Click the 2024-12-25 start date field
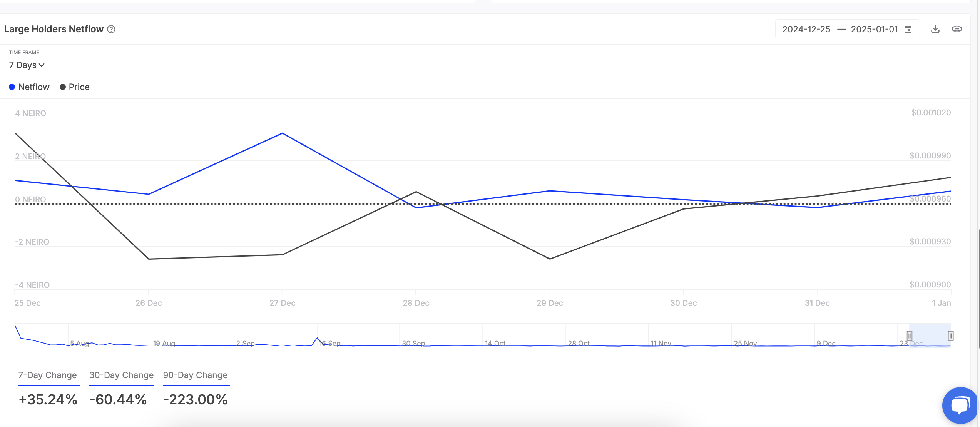The width and height of the screenshot is (980, 427). pyautogui.click(x=806, y=29)
